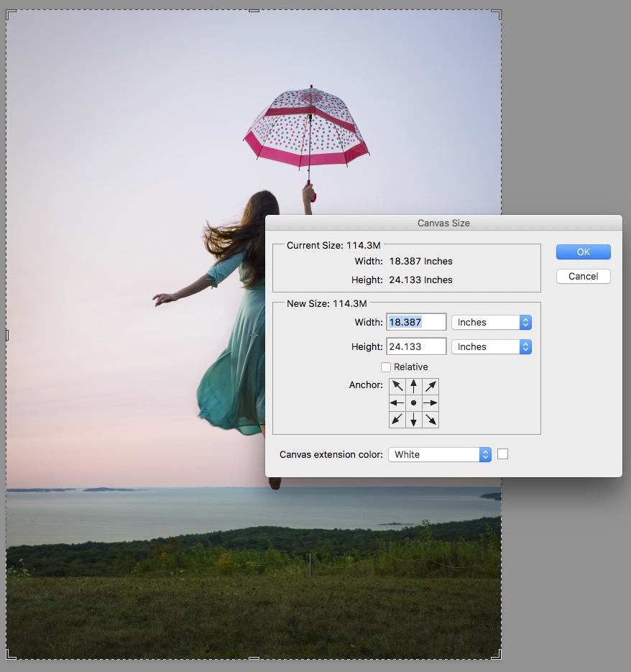The width and height of the screenshot is (631, 672).
Task: Open the Width units Inches dropdown
Action: [x=491, y=323]
